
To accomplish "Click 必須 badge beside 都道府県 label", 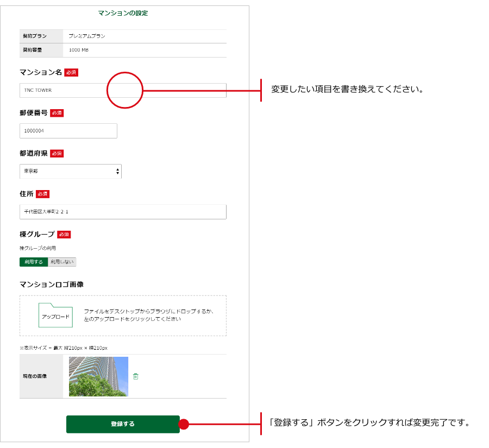I will coord(57,154).
